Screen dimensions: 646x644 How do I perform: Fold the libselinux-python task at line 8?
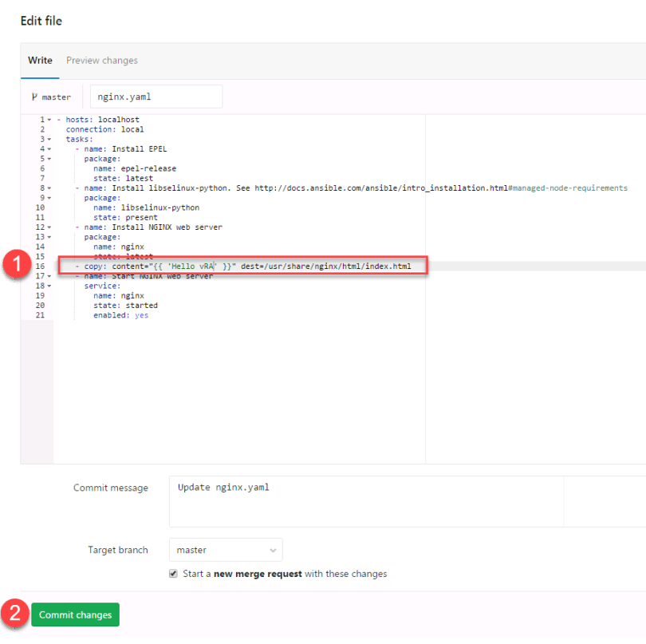[49, 188]
